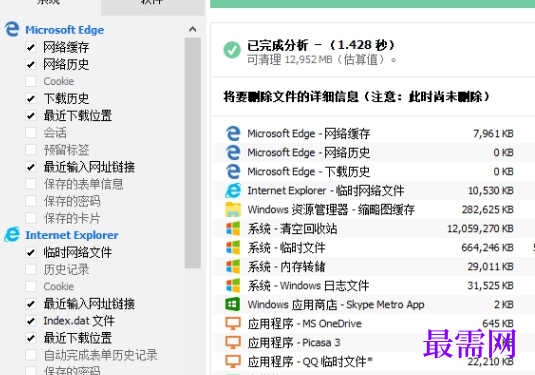Click the Windows icon on the 系统 - 临时文件 row
The height and width of the screenshot is (375, 535).
click(233, 247)
